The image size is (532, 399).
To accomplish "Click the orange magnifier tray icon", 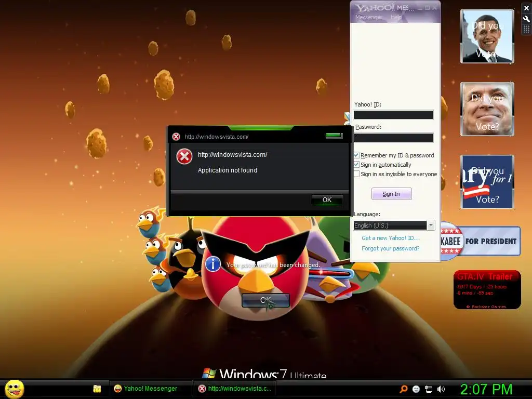I will (x=403, y=389).
